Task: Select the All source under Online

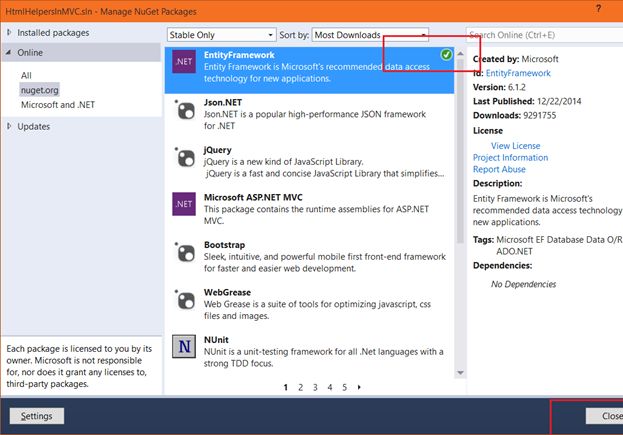Action: (x=26, y=75)
